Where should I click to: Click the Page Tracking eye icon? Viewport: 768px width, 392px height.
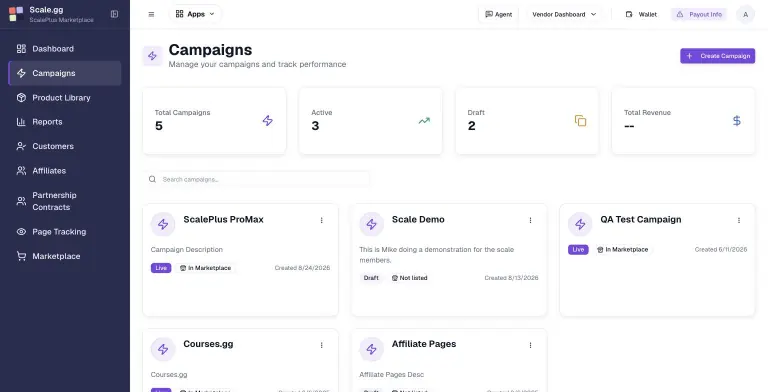pos(21,232)
